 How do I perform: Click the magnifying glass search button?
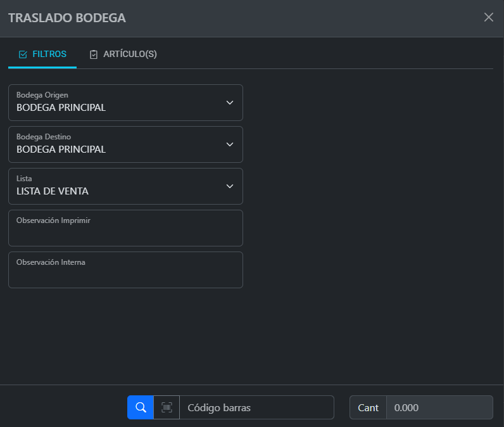click(140, 407)
